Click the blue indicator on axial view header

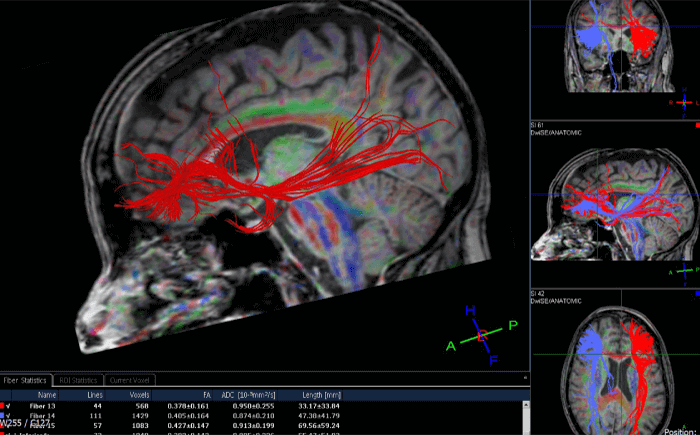pyautogui.click(x=696, y=295)
